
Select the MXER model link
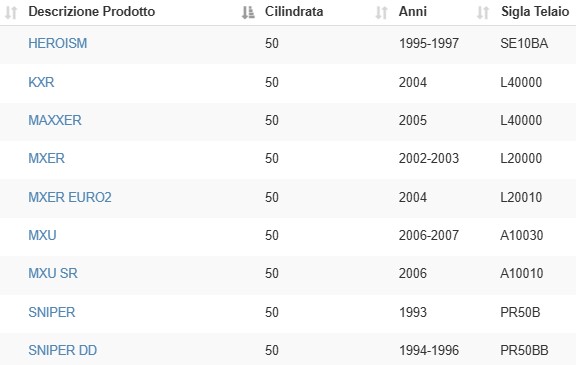(x=46, y=159)
